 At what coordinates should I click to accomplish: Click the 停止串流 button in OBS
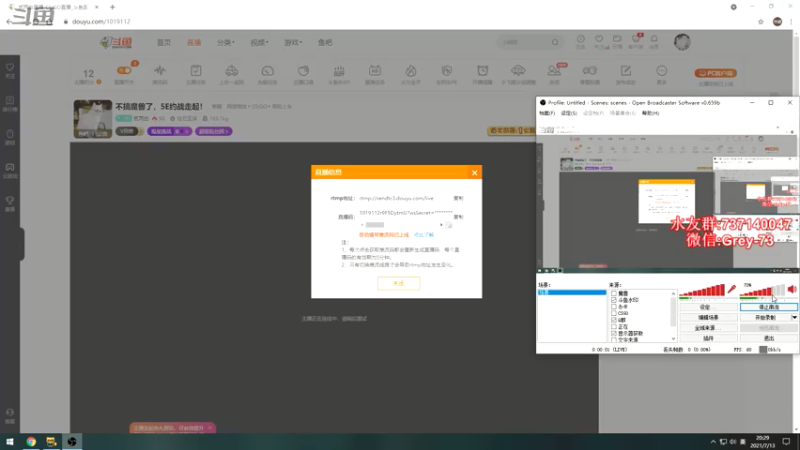tap(769, 307)
